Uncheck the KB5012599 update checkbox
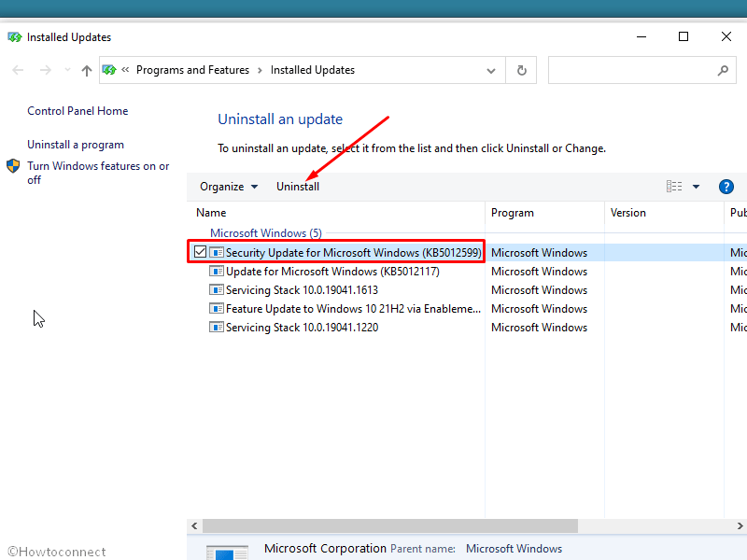This screenshot has width=747, height=560. pyautogui.click(x=200, y=252)
